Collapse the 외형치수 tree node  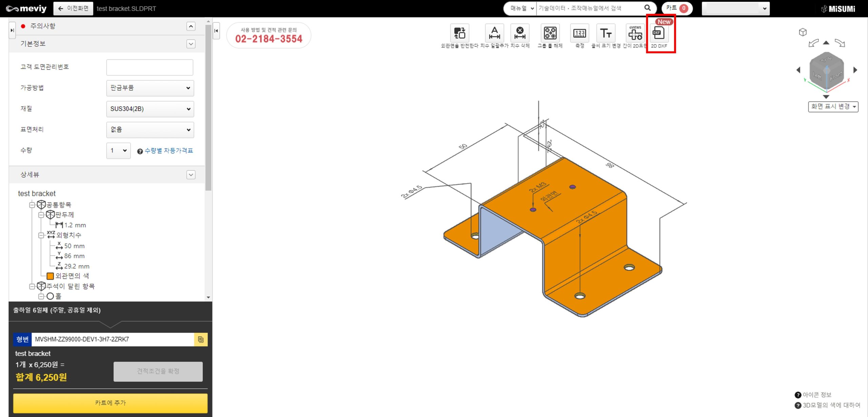(41, 235)
